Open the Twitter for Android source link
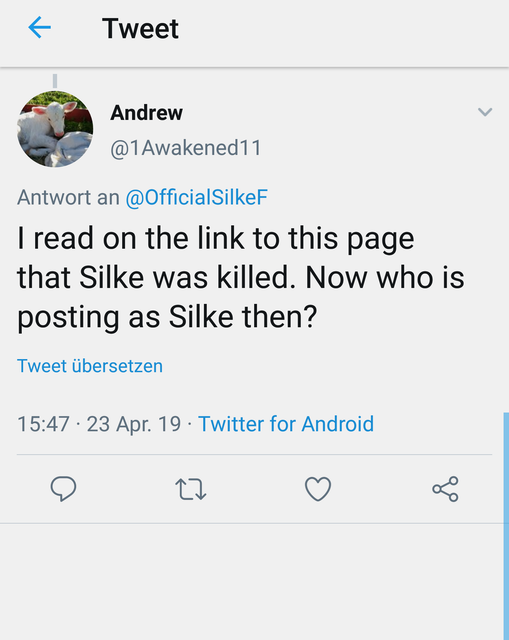The width and height of the screenshot is (509, 640). [286, 424]
